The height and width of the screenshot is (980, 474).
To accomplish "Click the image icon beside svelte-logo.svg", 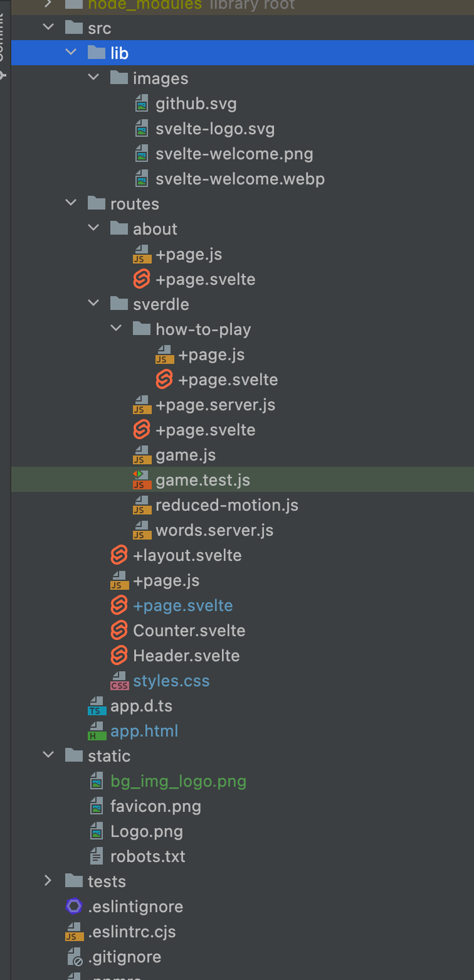I will (x=142, y=128).
